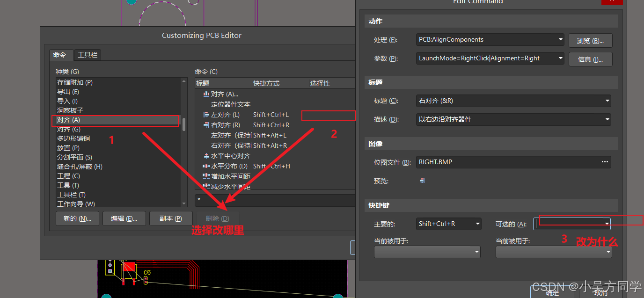Click the 快捷方式 column header
Viewport: 644px width, 298px height.
[x=280, y=83]
